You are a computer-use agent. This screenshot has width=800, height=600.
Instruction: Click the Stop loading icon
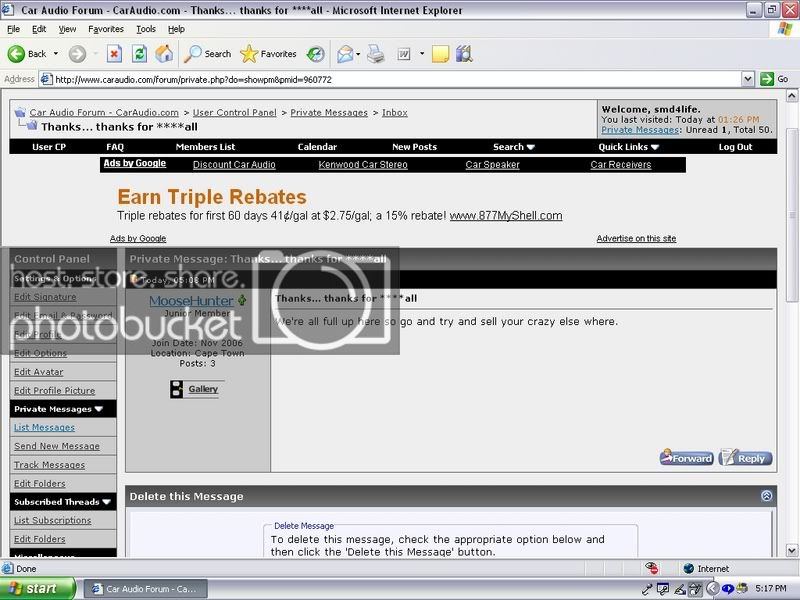tap(114, 54)
